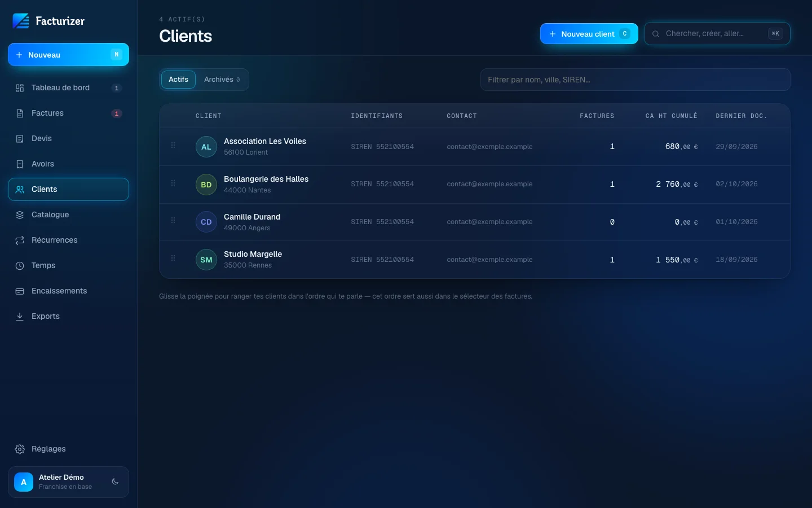The image size is (812, 508).
Task: Open Tableau de bord dashboard icon
Action: [20, 88]
